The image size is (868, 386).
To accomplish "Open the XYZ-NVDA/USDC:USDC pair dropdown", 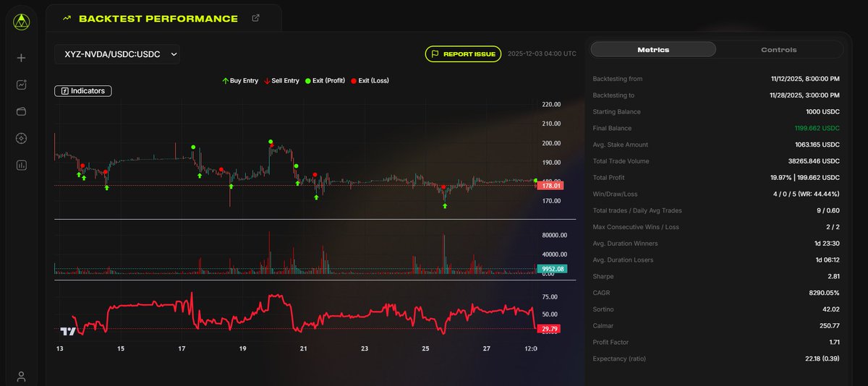I will coord(117,53).
